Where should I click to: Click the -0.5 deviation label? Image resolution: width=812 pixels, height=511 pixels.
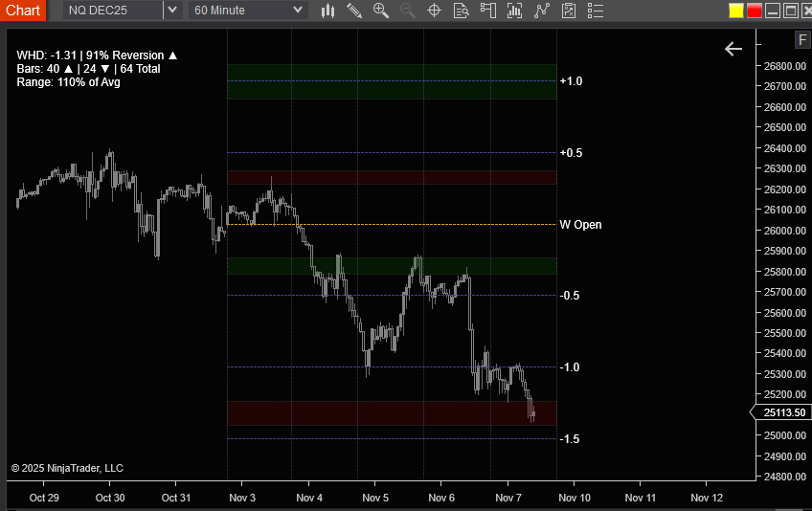(x=570, y=296)
